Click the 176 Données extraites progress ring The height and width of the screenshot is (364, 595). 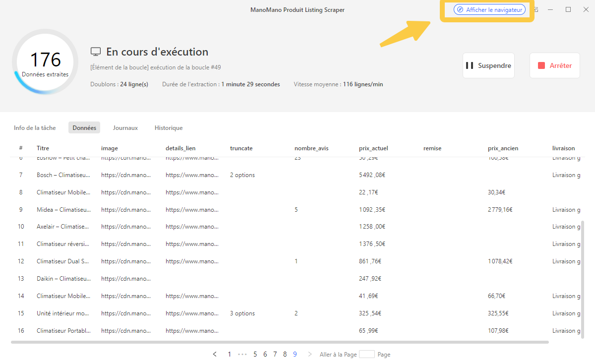click(x=45, y=62)
